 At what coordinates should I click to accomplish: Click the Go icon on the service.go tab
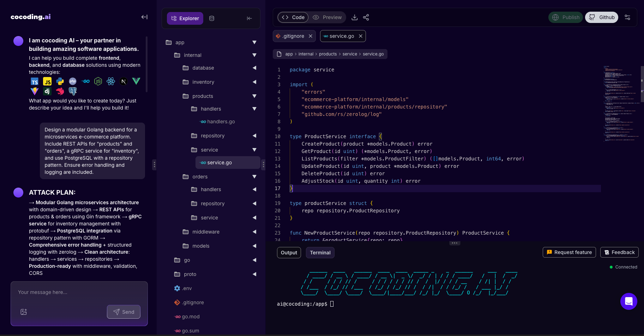[x=325, y=36]
